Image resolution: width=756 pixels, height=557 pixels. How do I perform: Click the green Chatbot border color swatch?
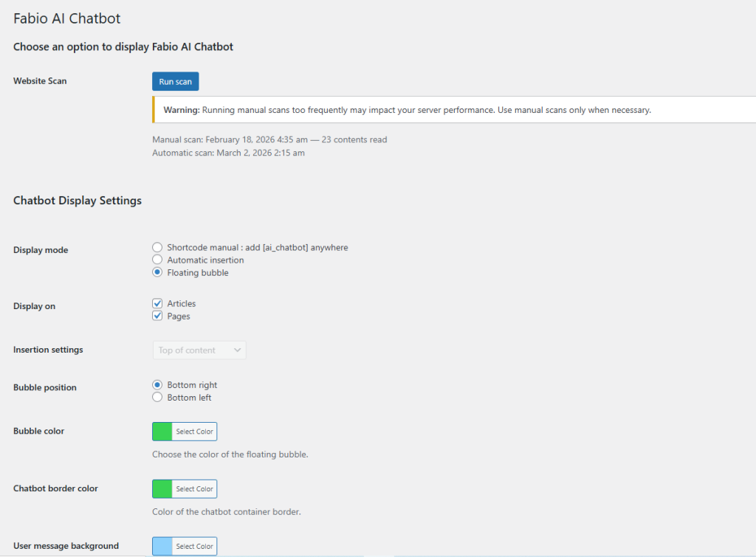coord(162,489)
